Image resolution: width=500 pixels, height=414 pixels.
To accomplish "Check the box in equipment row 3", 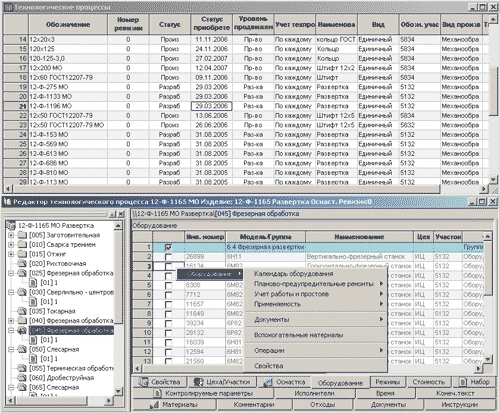I will pos(168,266).
